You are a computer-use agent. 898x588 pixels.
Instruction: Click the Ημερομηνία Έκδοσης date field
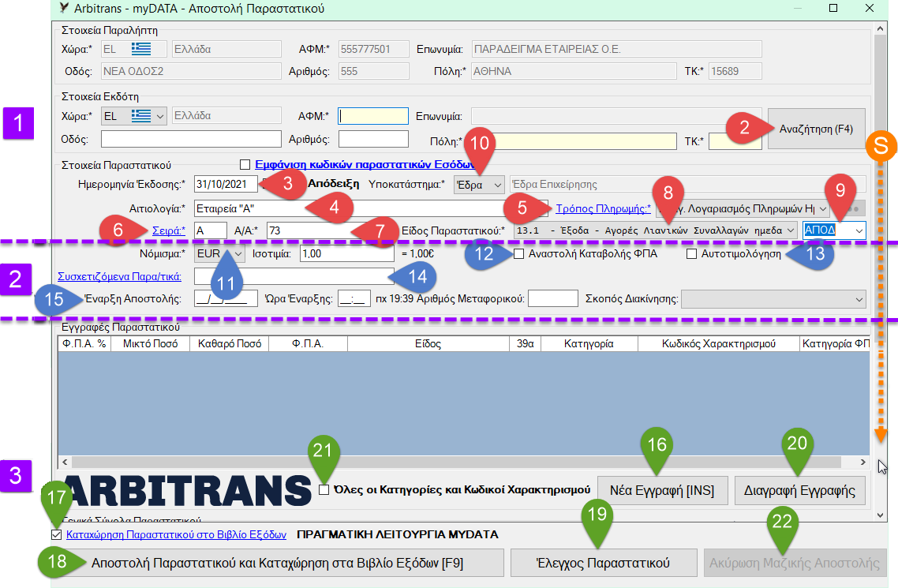tap(226, 185)
